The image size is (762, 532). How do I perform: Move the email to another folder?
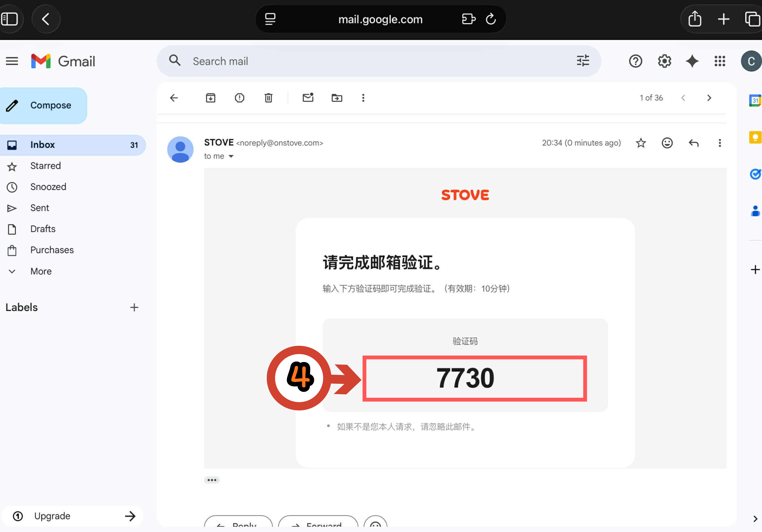[x=337, y=98]
